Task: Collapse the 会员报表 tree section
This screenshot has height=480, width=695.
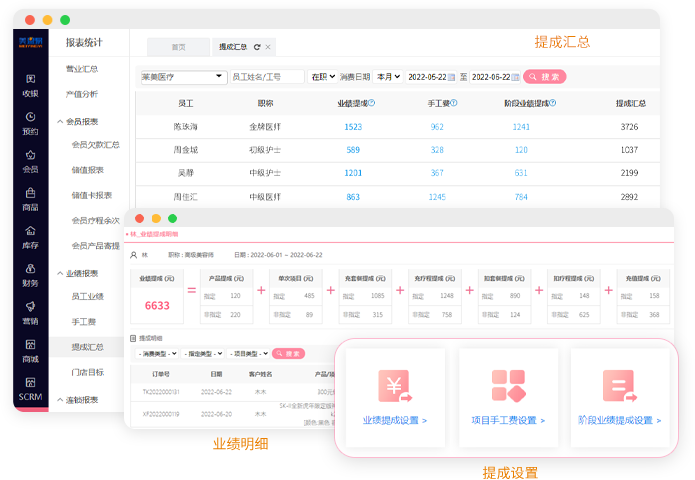Action: click(x=58, y=121)
